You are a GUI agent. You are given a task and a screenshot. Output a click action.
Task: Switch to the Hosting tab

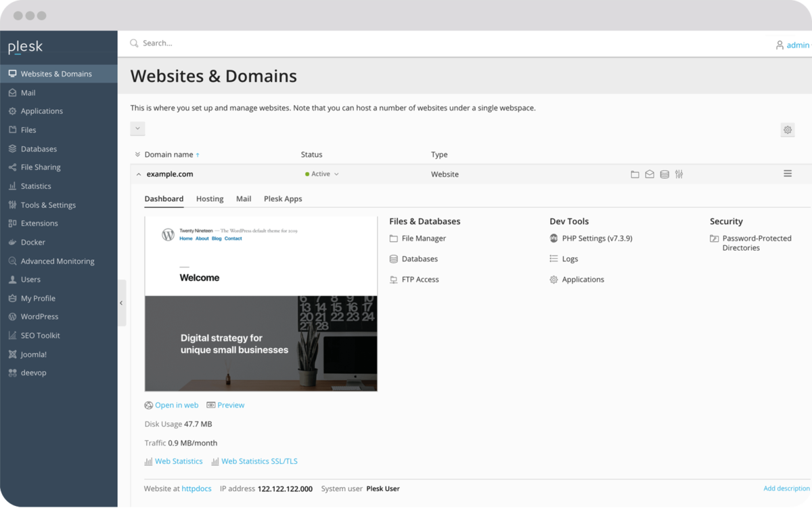210,198
